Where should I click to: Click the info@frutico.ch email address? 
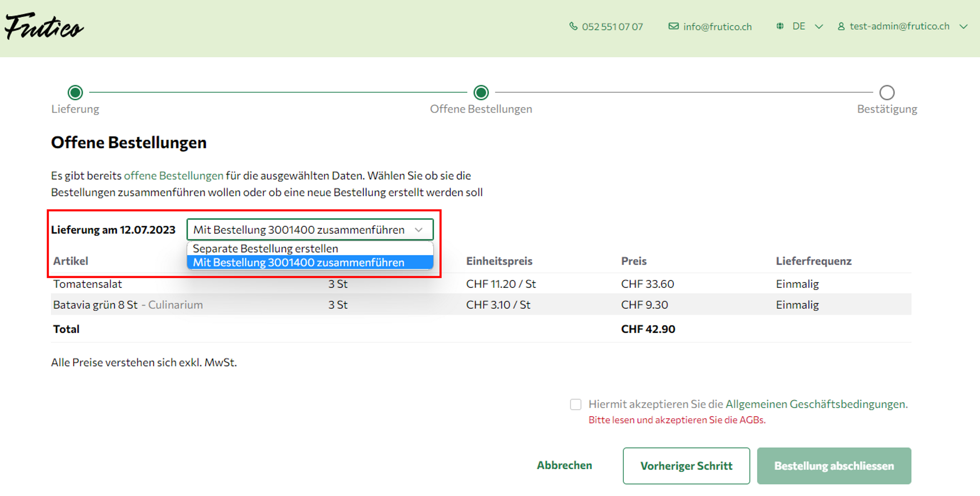[717, 27]
